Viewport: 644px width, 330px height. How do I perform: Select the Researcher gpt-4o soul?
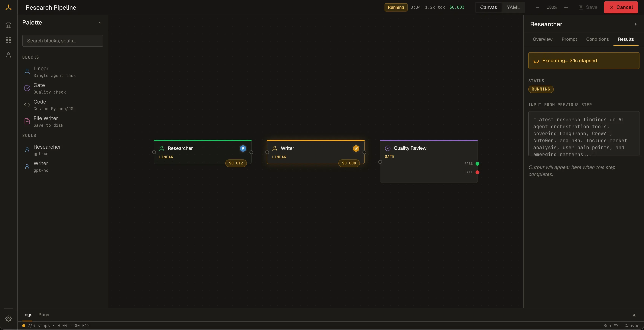[x=47, y=150]
